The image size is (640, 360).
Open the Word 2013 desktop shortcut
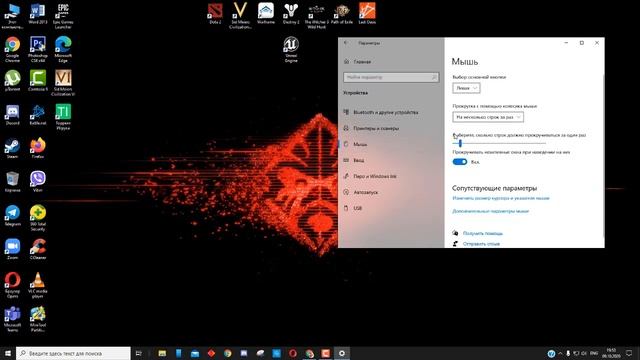38,14
